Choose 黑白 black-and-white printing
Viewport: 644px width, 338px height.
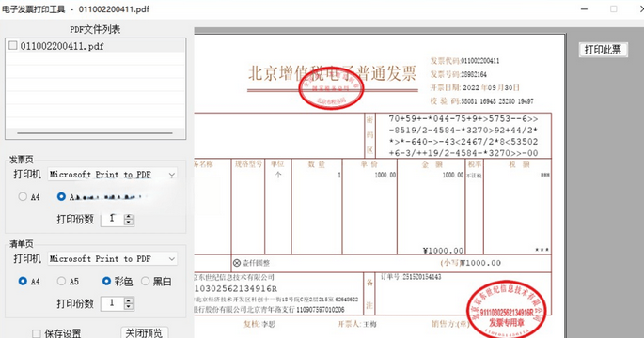[x=145, y=282]
